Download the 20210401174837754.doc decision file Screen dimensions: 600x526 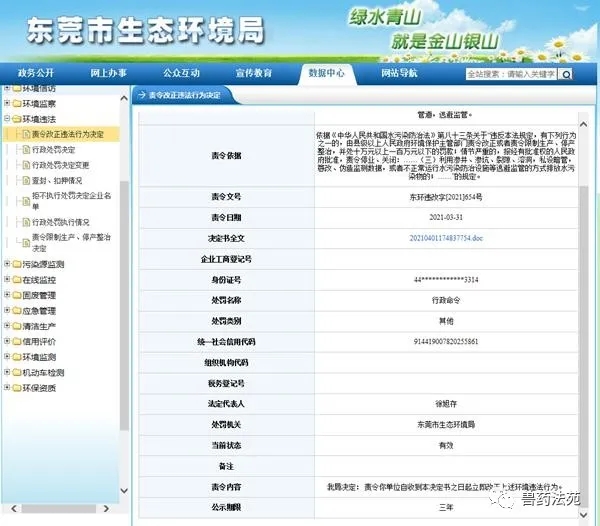pos(446,238)
